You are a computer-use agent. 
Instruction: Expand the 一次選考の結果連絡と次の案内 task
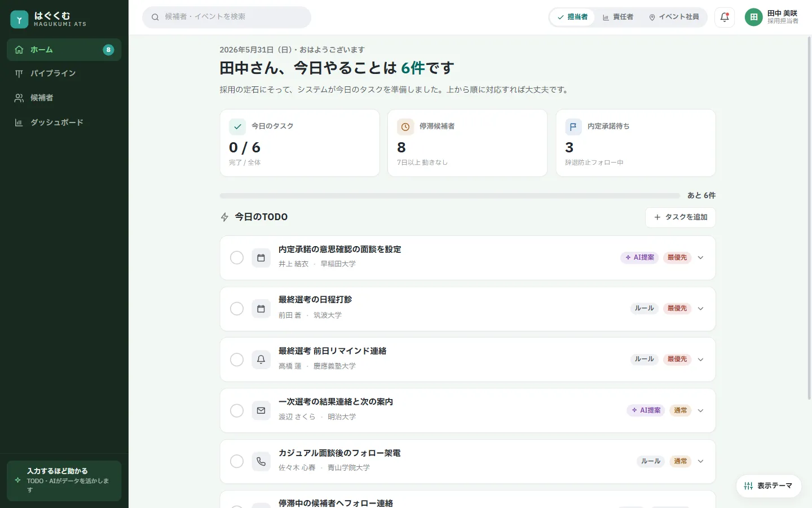pyautogui.click(x=700, y=410)
